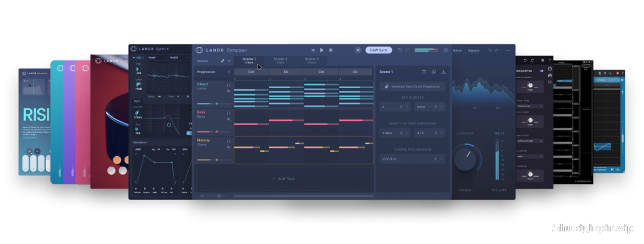The image size is (644, 244).
Task: Open Composer settings gear icon
Action: (446, 50)
